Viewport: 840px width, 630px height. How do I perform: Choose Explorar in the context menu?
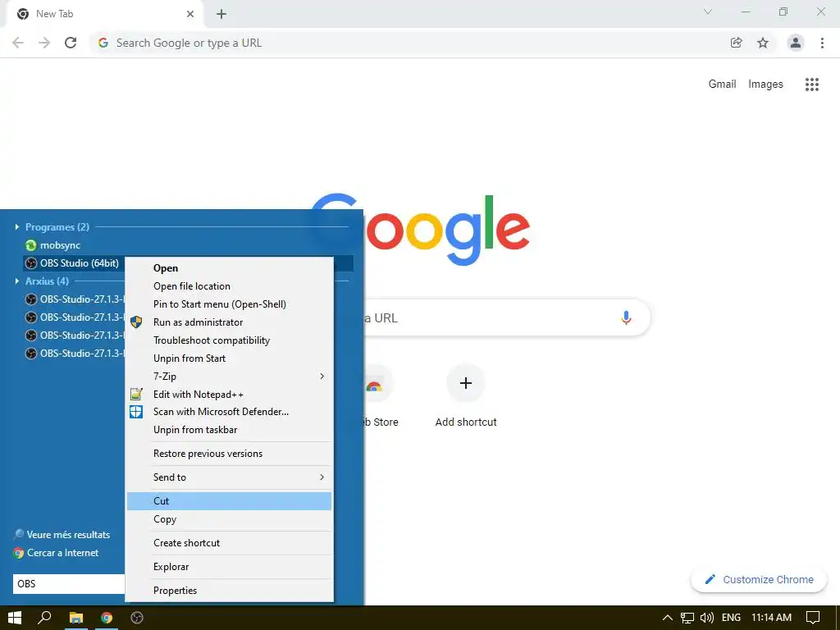[x=230, y=566]
